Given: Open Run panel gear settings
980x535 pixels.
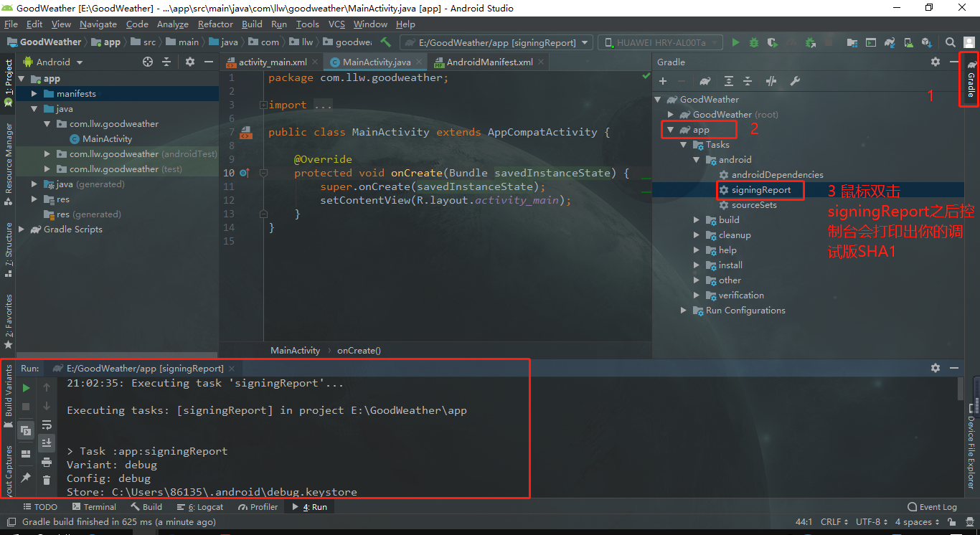Looking at the screenshot, I should (x=936, y=367).
